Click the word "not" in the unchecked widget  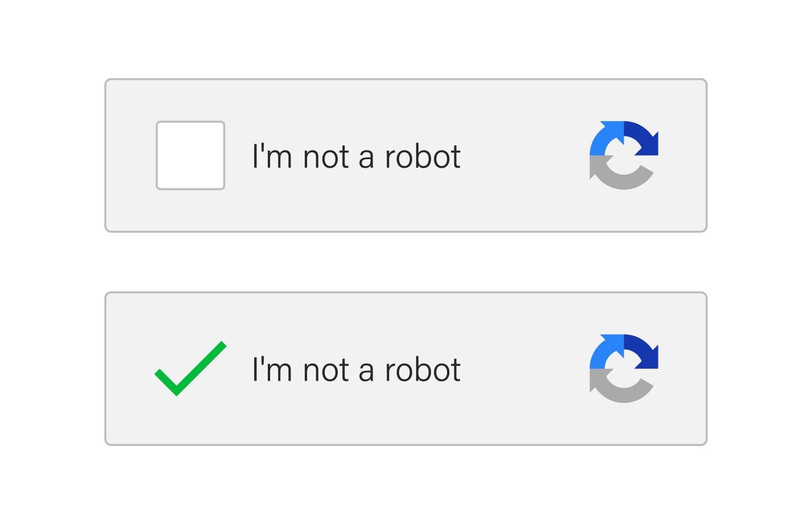[x=326, y=157]
